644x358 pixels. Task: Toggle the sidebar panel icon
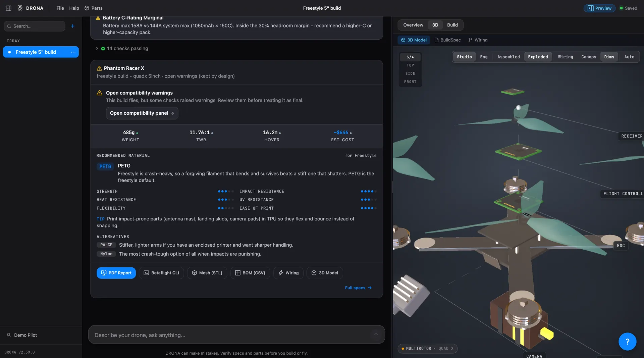click(x=9, y=8)
